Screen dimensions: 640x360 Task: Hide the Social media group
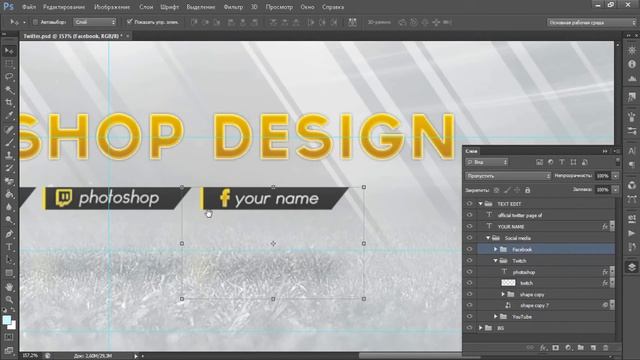pyautogui.click(x=469, y=238)
